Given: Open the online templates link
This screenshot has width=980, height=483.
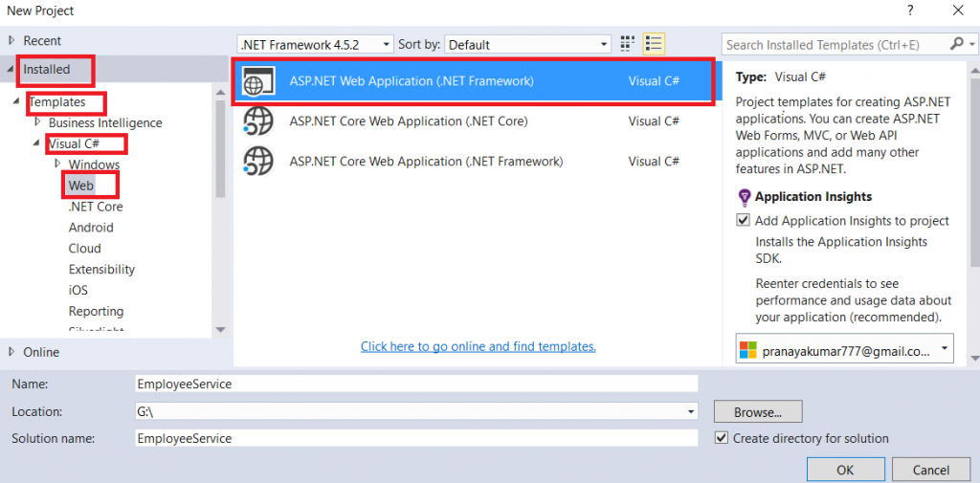Looking at the screenshot, I should point(478,346).
